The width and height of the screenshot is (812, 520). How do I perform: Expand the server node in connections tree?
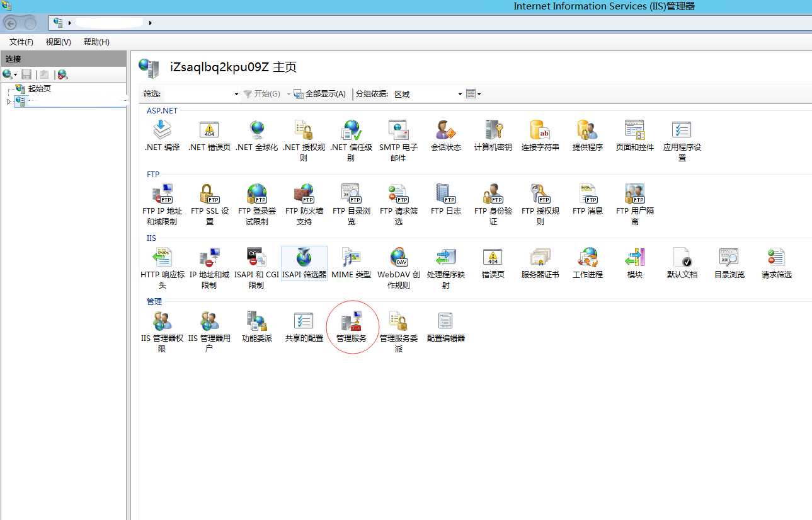[x=9, y=101]
